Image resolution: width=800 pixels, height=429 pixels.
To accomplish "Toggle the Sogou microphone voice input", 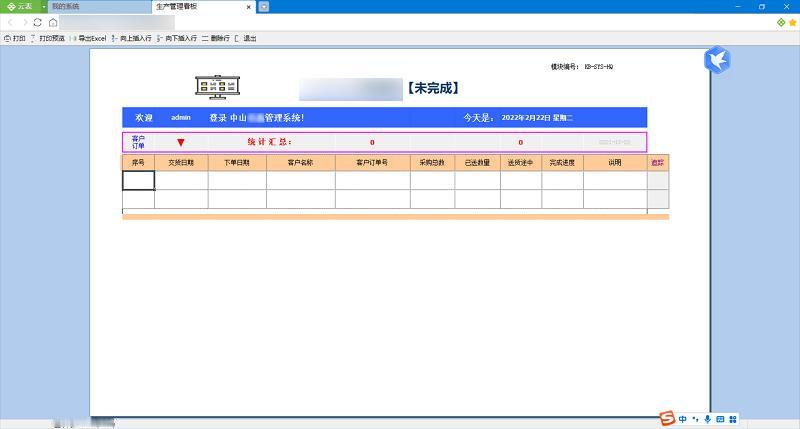I will pos(707,419).
